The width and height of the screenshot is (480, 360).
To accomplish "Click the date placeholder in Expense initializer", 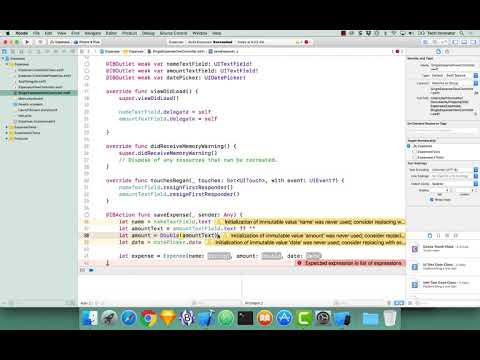I will (x=313, y=256).
